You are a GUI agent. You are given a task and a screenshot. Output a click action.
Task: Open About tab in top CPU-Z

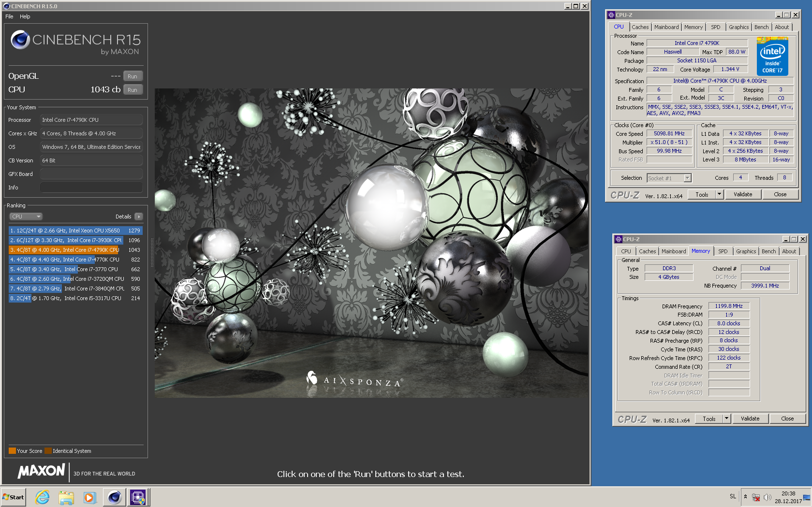(782, 27)
